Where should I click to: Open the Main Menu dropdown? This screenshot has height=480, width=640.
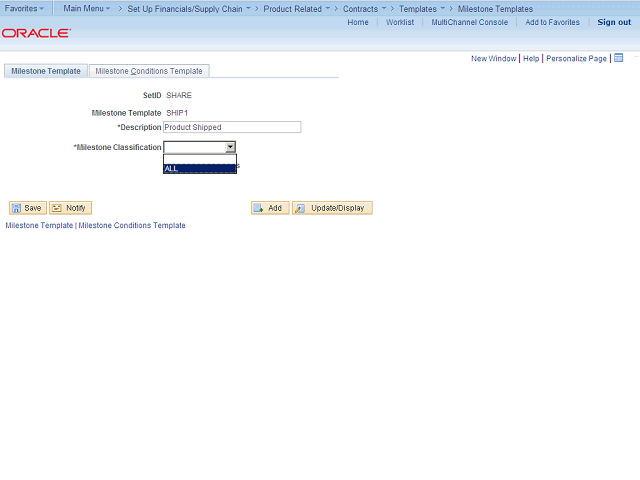87,8
